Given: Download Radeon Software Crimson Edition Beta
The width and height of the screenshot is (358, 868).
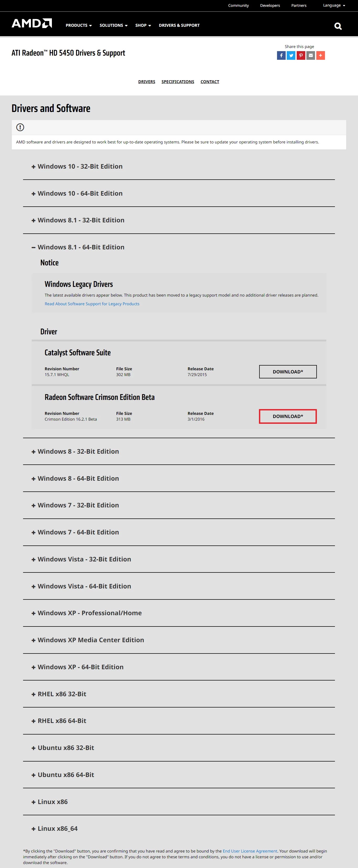Looking at the screenshot, I should (x=288, y=416).
